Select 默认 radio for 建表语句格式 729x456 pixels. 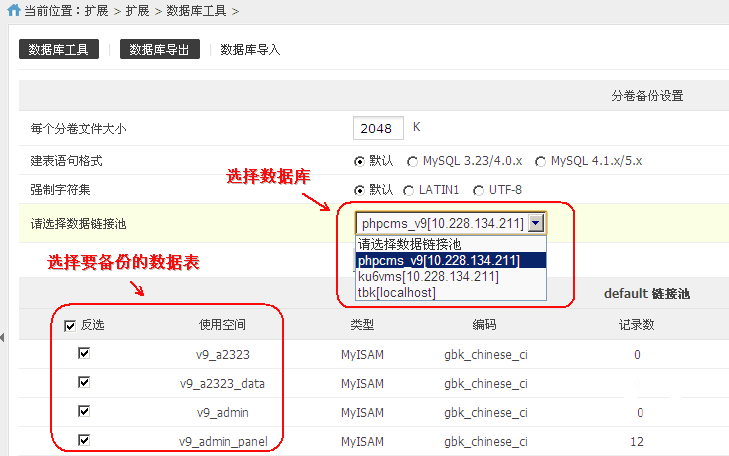(359, 160)
